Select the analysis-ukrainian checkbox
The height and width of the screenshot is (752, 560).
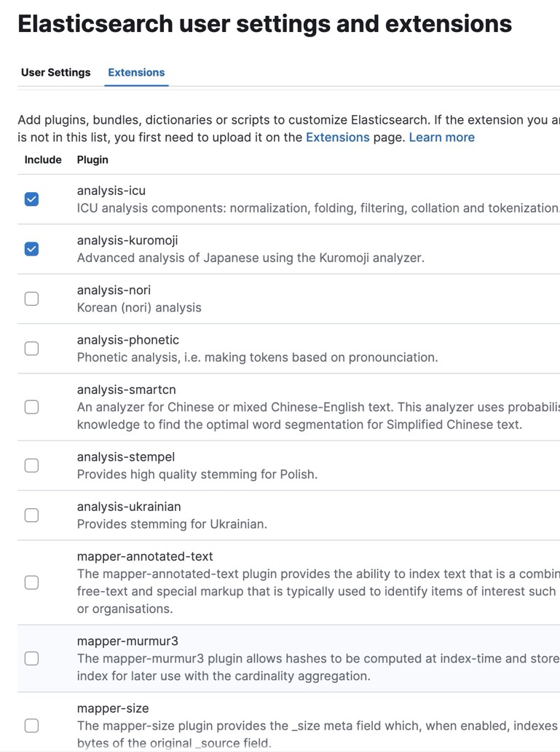coord(31,515)
